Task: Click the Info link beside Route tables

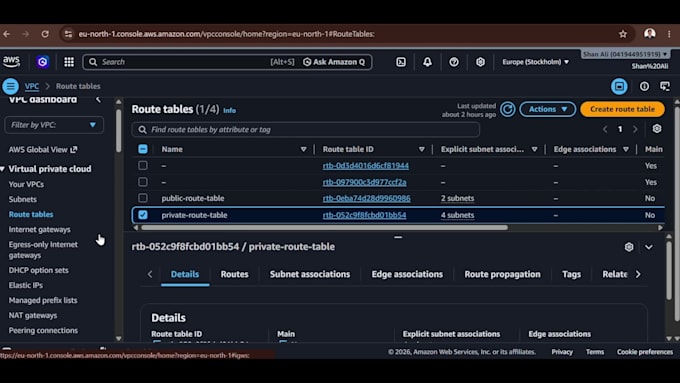Action: (229, 111)
